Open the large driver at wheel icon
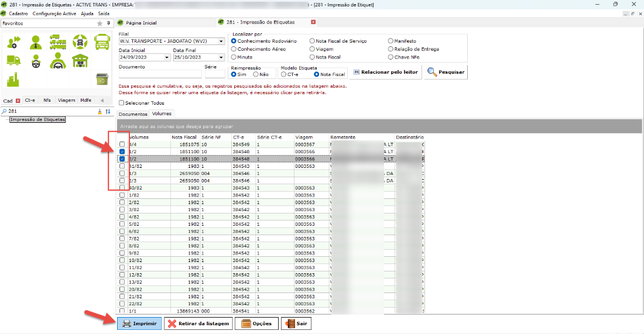 coord(58,61)
